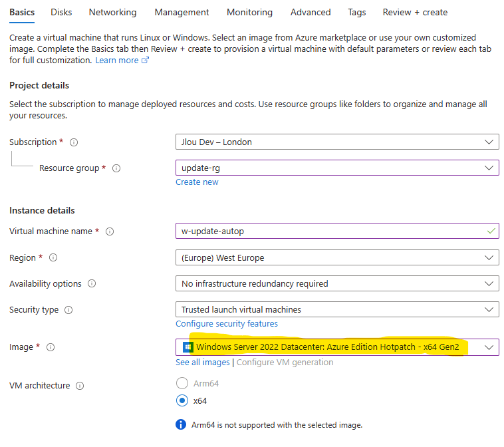Click the green checkmark in VM name field
This screenshot has height=447, width=504.
pyautogui.click(x=491, y=231)
